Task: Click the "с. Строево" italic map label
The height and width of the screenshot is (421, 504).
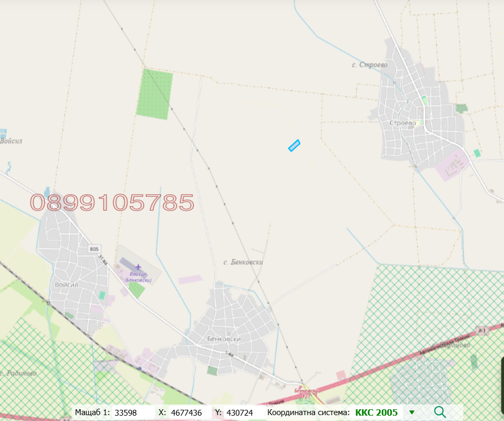Action: click(x=369, y=65)
